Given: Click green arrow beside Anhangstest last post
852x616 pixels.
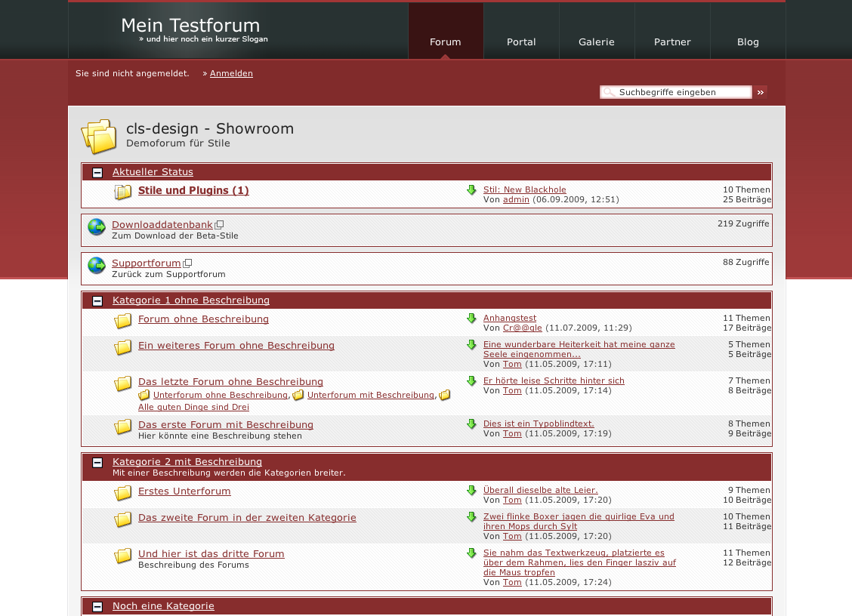Looking at the screenshot, I should [x=472, y=319].
